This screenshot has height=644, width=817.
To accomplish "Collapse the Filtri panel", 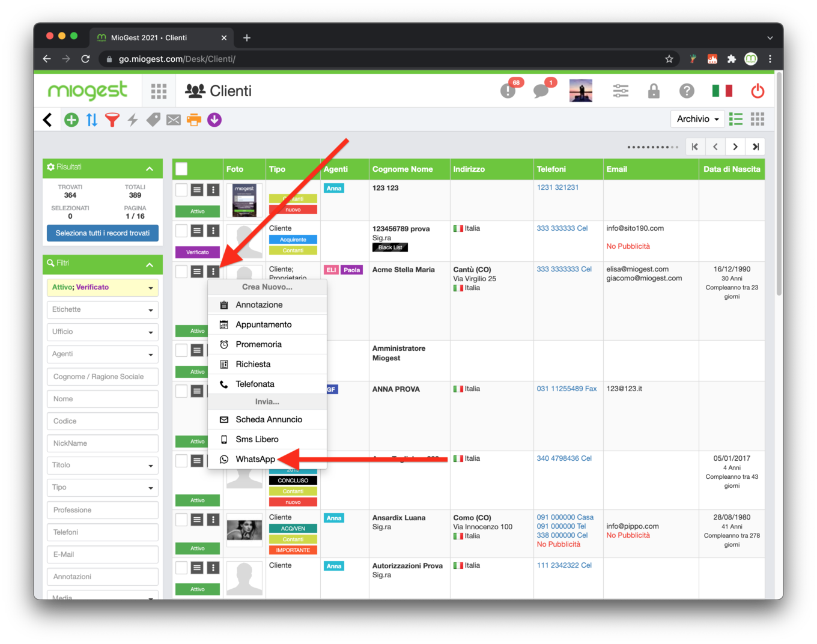I will coord(150,265).
